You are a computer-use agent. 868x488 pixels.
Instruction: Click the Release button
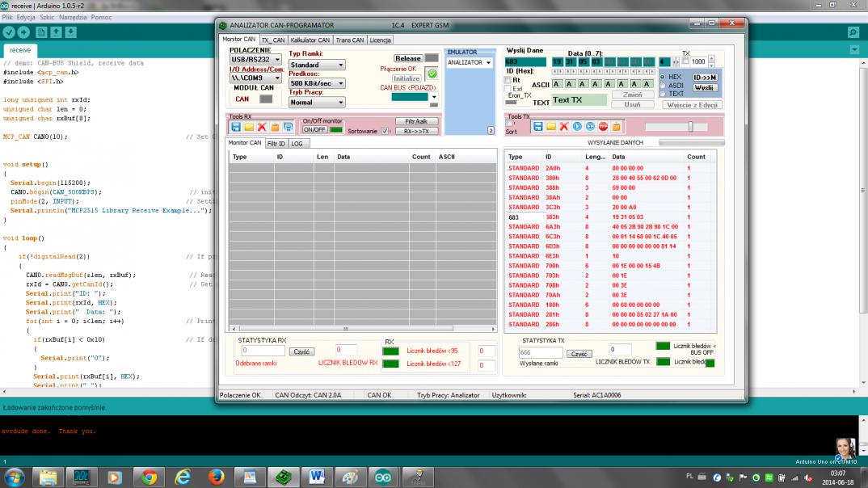[408, 58]
